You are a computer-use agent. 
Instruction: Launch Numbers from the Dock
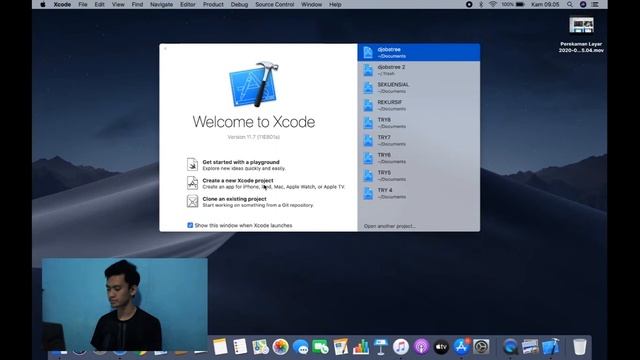click(361, 347)
